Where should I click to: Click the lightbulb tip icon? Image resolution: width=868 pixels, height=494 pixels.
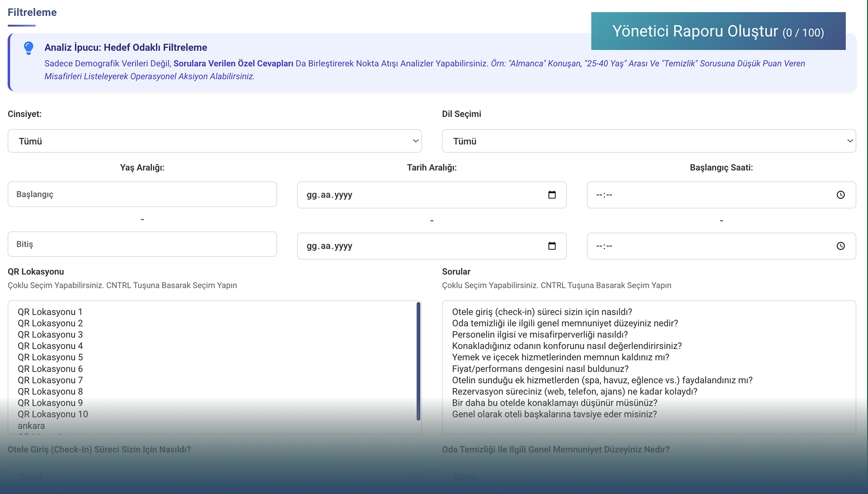coord(29,48)
